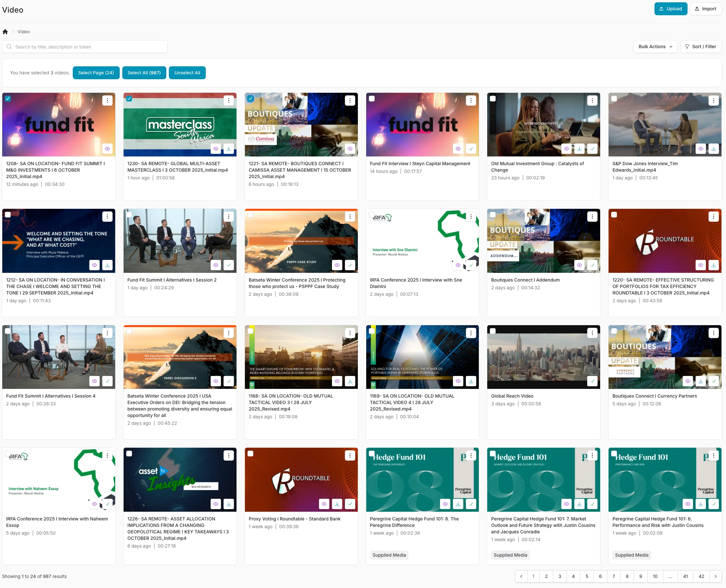726x588 pixels.
Task: Expand the Bulk Actions dropdown
Action: click(x=655, y=47)
